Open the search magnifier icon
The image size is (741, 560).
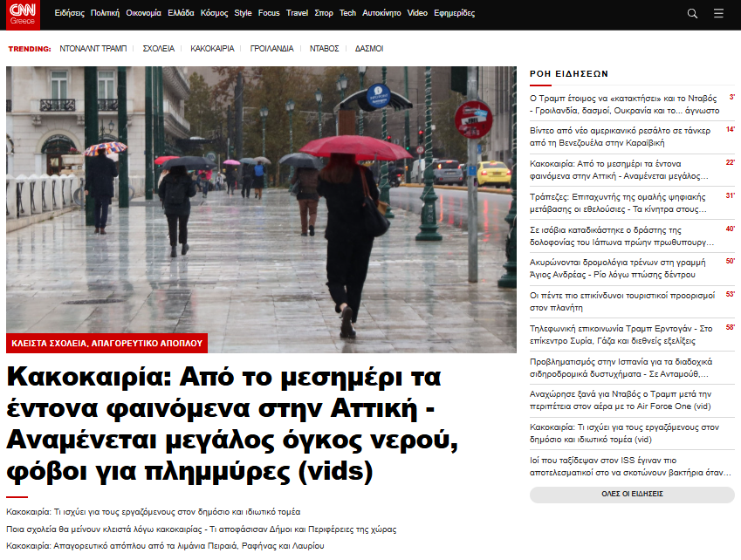pyautogui.click(x=692, y=13)
